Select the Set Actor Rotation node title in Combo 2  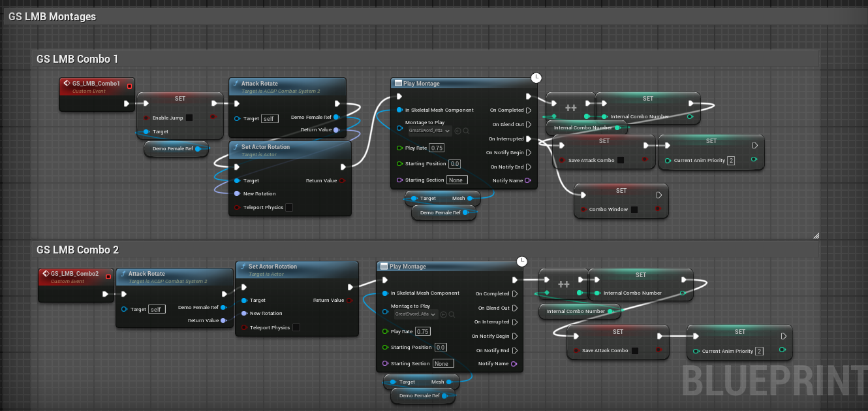tap(272, 267)
